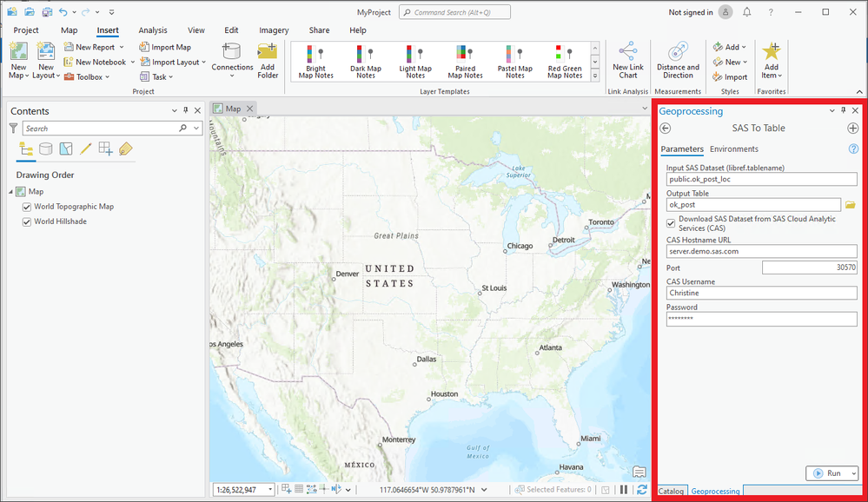Uncheck Download SAS Dataset from CAS
The height and width of the screenshot is (502, 868).
coord(671,223)
